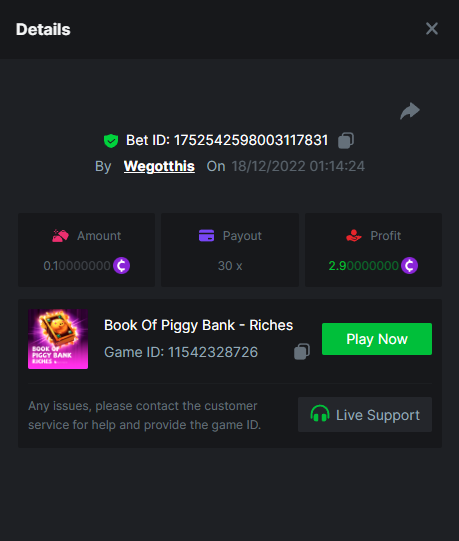The height and width of the screenshot is (541, 459).
Task: Click the Amount currency coin icon
Action: pyautogui.click(x=121, y=265)
